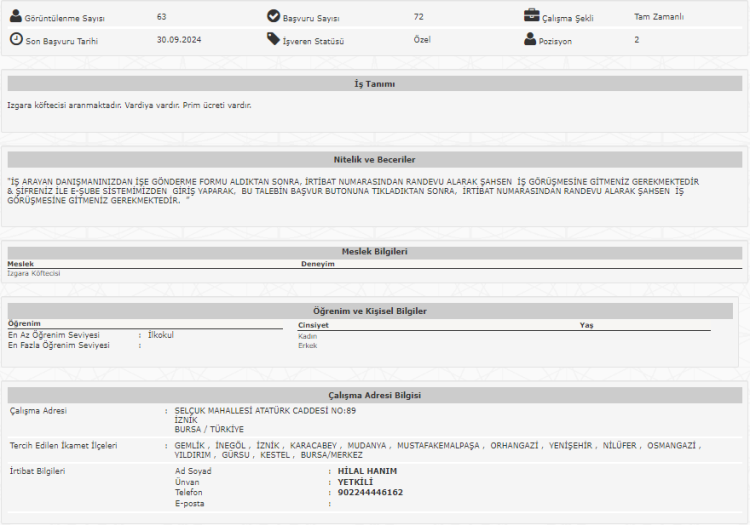Select the Nitelik ve Beceriler section header
Image resolution: width=750 pixels, height=525 pixels.
point(374,159)
